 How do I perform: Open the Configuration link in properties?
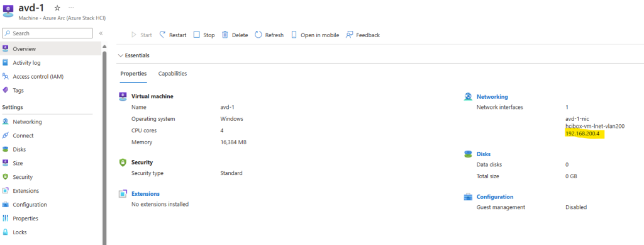495,197
